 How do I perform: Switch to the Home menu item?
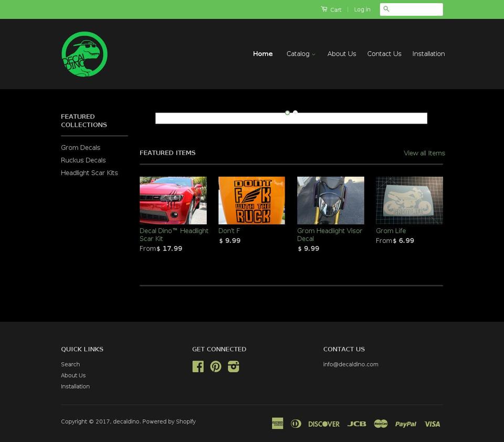coord(263,54)
